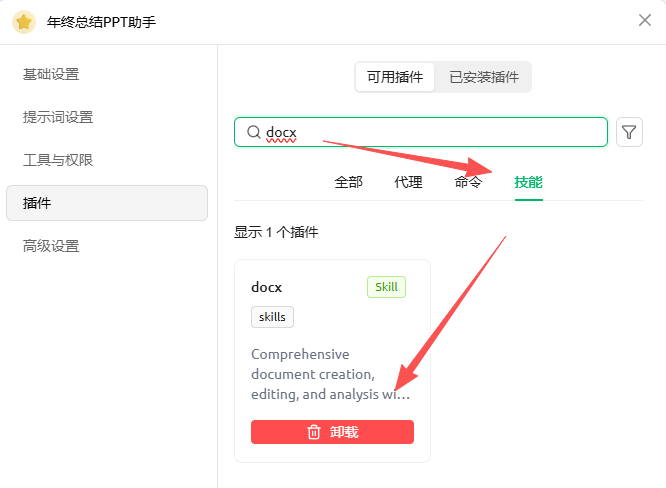
Task: Click the green Skill badge on docx card
Action: pyautogui.click(x=386, y=287)
